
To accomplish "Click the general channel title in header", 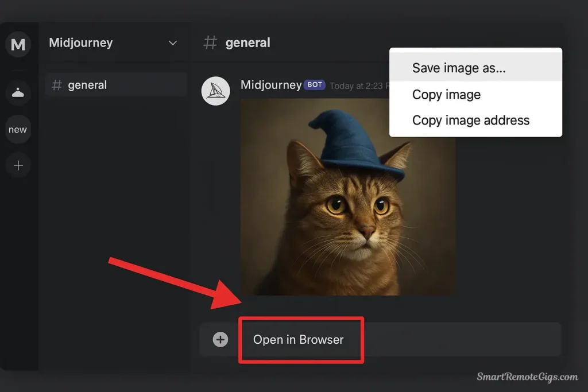I will click(247, 43).
